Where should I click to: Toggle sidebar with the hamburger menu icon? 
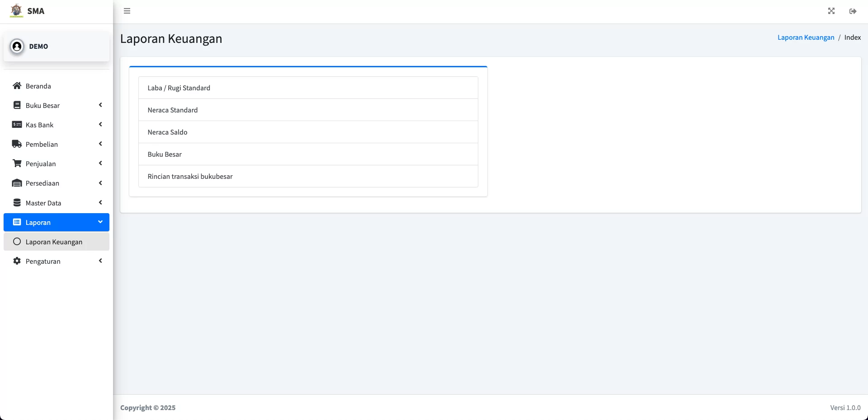pos(127,11)
